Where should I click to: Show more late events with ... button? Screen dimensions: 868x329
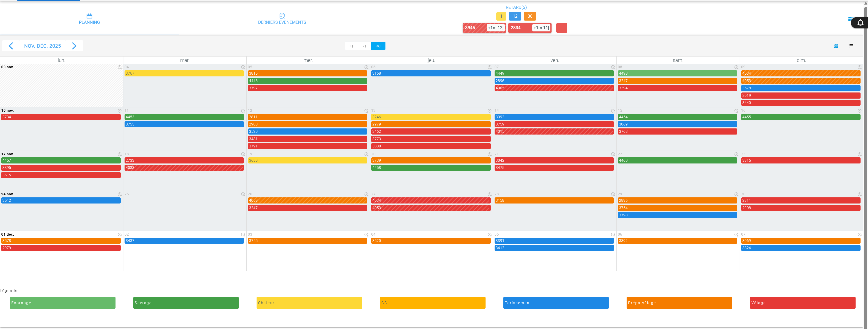coord(562,28)
